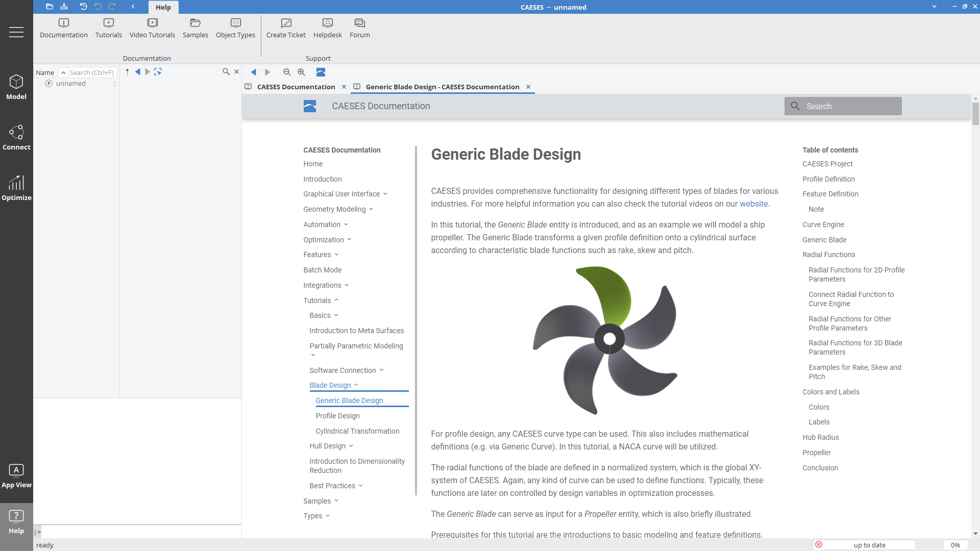Viewport: 980px width, 551px height.
Task: Close Generic Blade Design tab
Action: point(528,87)
